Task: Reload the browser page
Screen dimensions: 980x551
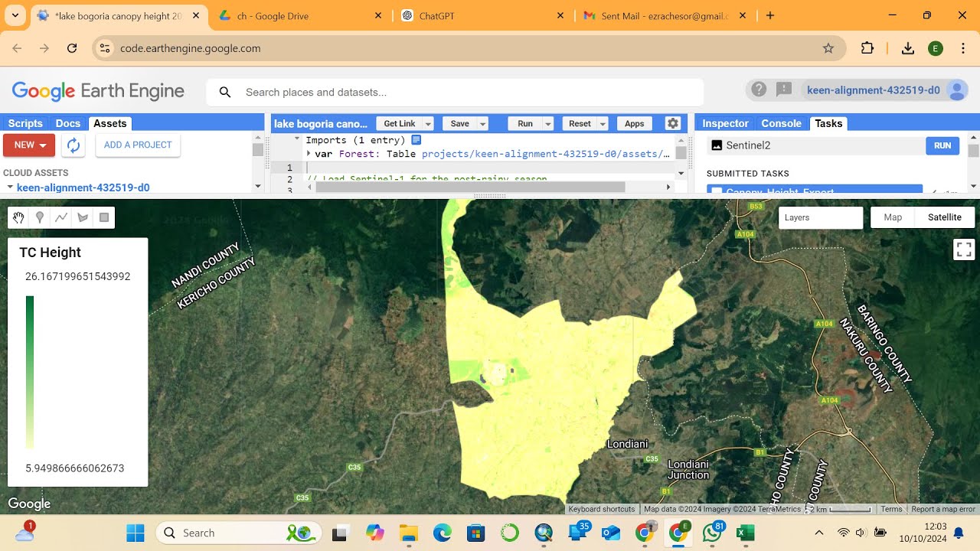Action: pyautogui.click(x=72, y=48)
